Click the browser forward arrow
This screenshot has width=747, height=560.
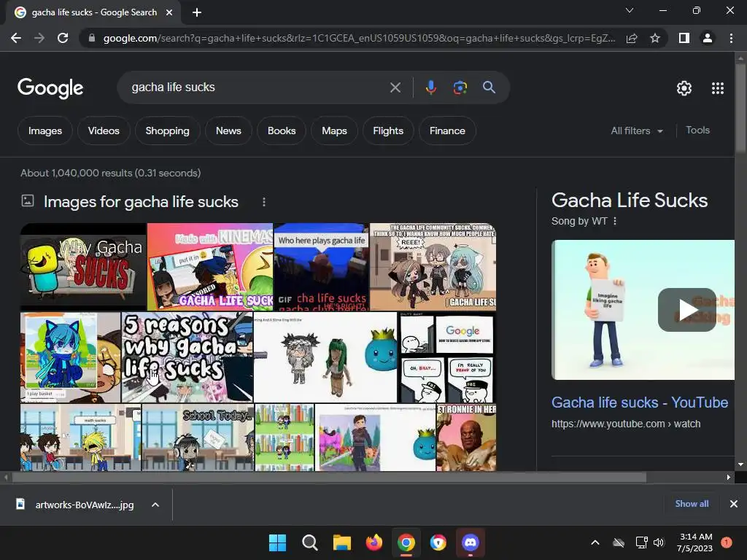click(39, 38)
